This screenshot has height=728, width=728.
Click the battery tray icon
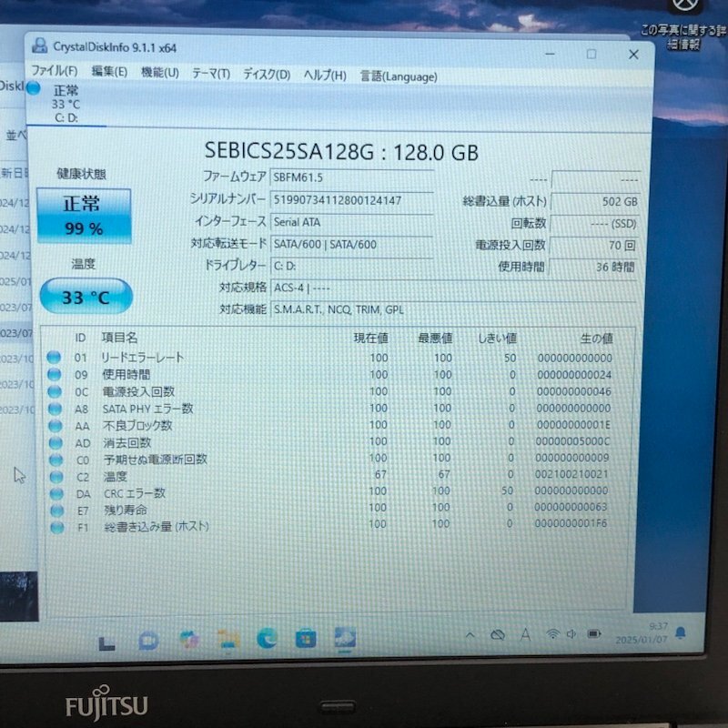click(594, 633)
